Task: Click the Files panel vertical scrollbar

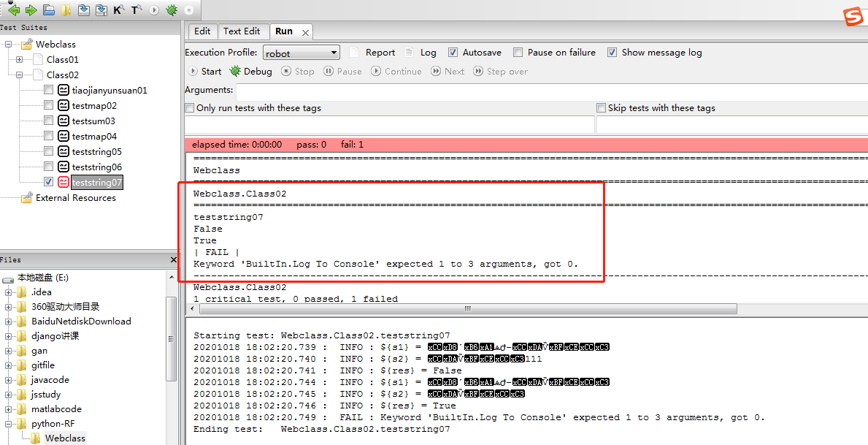Action: (171, 338)
